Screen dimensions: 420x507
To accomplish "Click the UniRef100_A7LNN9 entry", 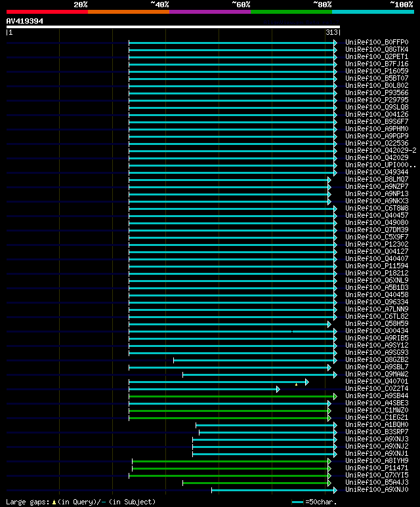I will coord(377,309).
